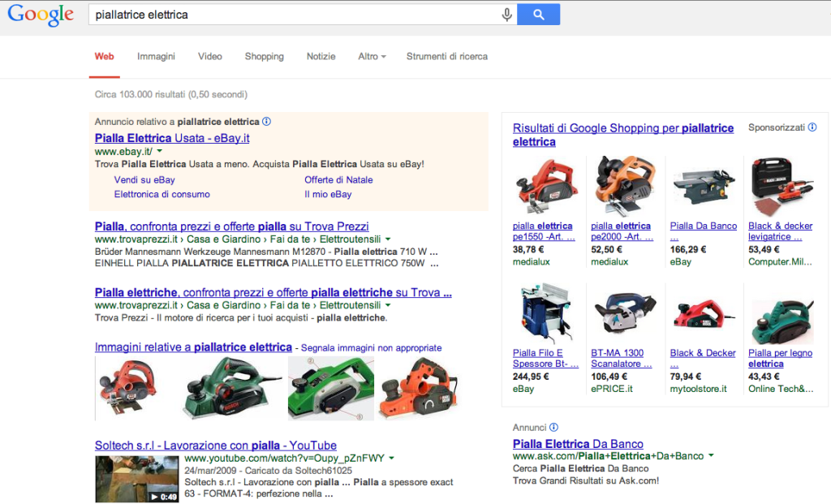Open 'pialla elettrica pe1550 -Art.' product link
This screenshot has width=831, height=504.
(543, 231)
